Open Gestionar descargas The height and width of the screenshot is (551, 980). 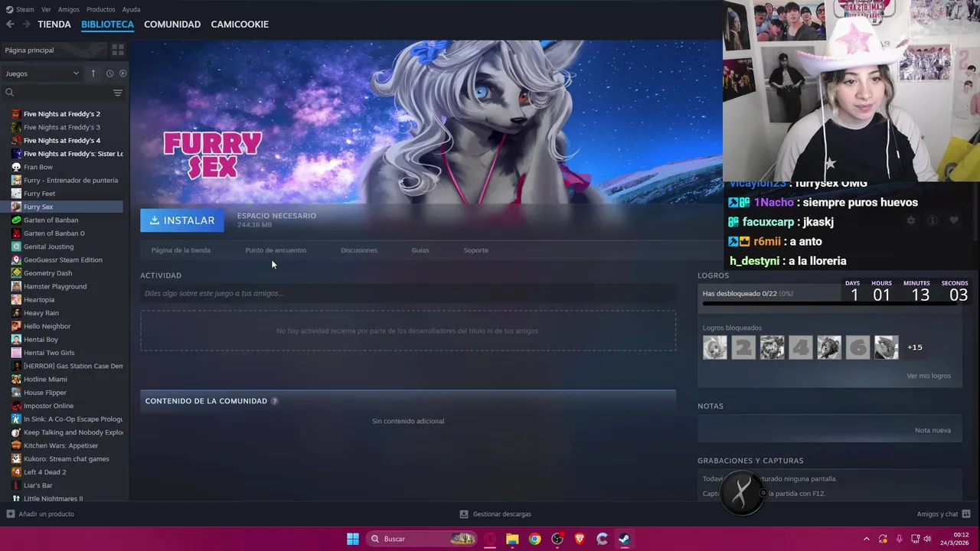pos(495,514)
